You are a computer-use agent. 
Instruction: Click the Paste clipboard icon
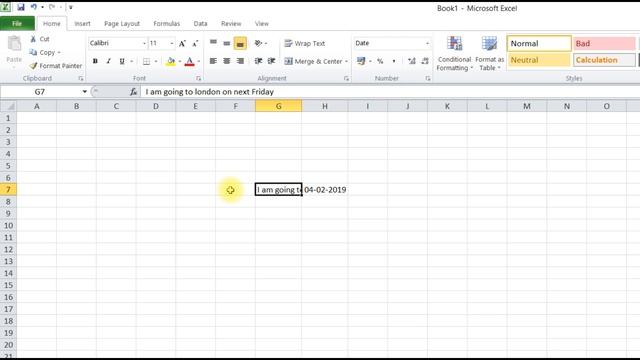pos(14,44)
